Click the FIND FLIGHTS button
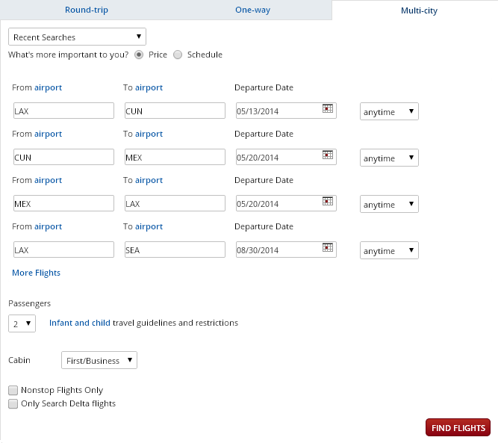The image size is (504, 443). [458, 427]
